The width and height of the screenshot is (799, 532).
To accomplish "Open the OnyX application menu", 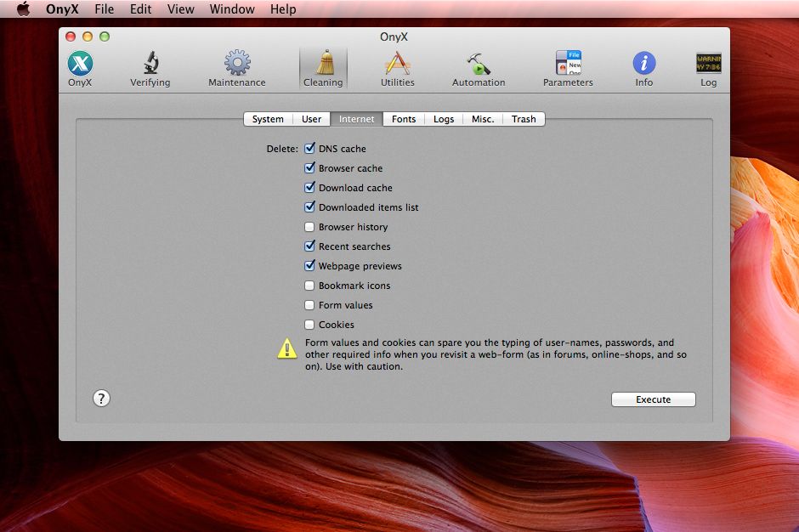I will coord(62,9).
